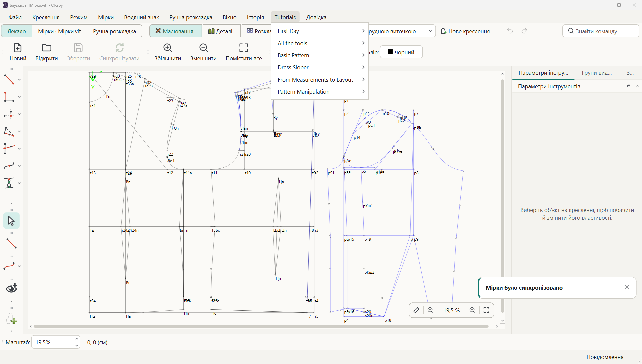Click zoom-out magnifier in floating zoom bar

(430, 310)
